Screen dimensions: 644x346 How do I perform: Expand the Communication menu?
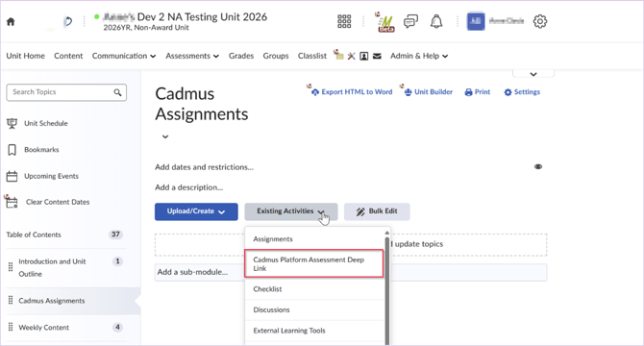coord(124,56)
